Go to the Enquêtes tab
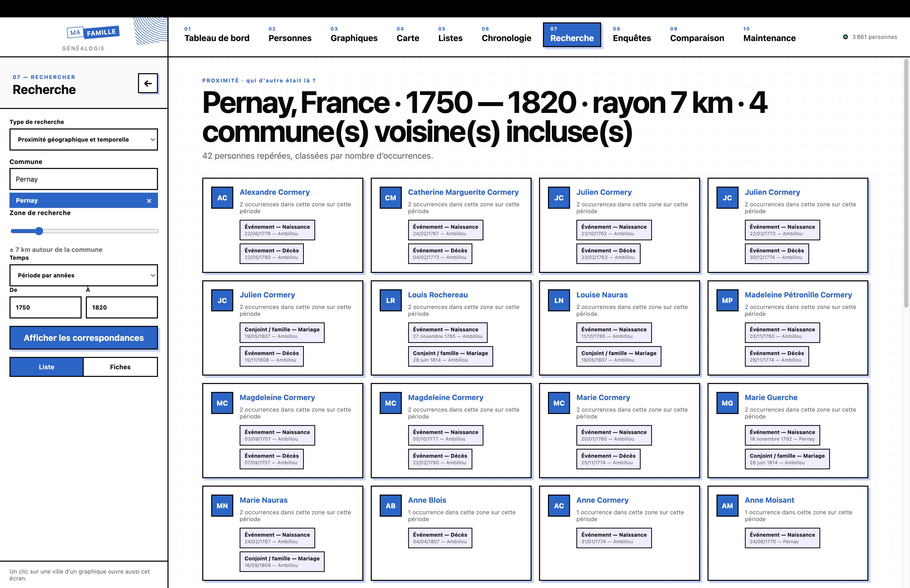Viewport: 910px width, 588px height. 632,35
